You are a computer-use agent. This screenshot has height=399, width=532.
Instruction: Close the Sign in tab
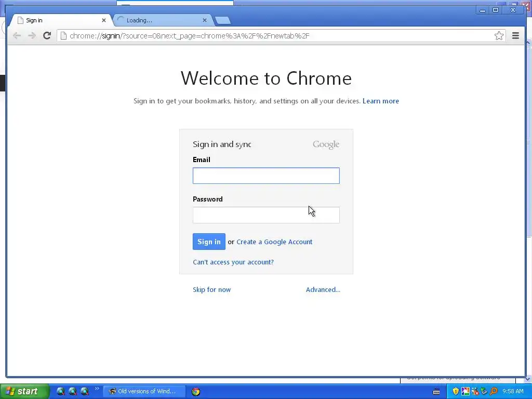104,20
